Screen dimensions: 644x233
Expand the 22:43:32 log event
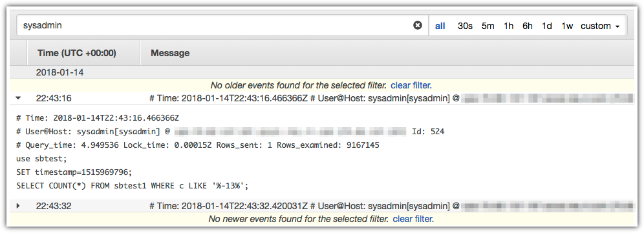(x=18, y=205)
